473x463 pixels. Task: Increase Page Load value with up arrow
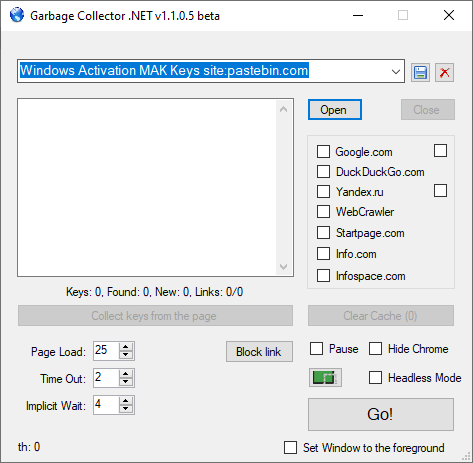pyautogui.click(x=126, y=347)
